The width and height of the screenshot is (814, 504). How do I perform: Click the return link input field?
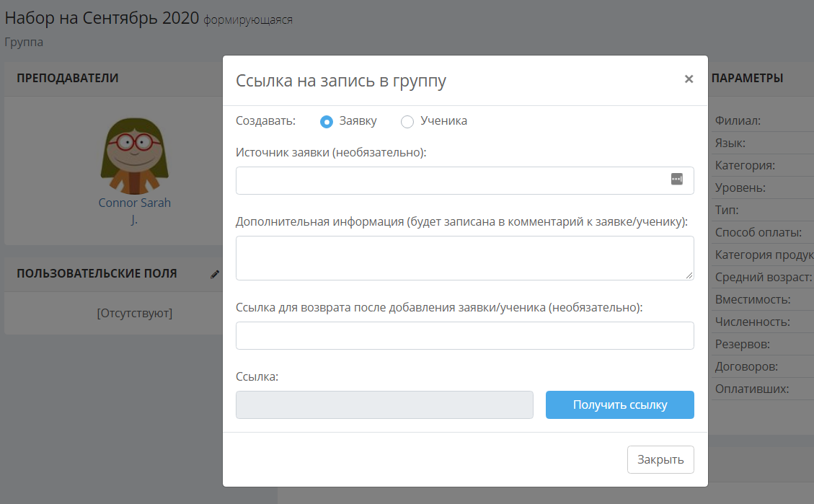pyautogui.click(x=464, y=335)
